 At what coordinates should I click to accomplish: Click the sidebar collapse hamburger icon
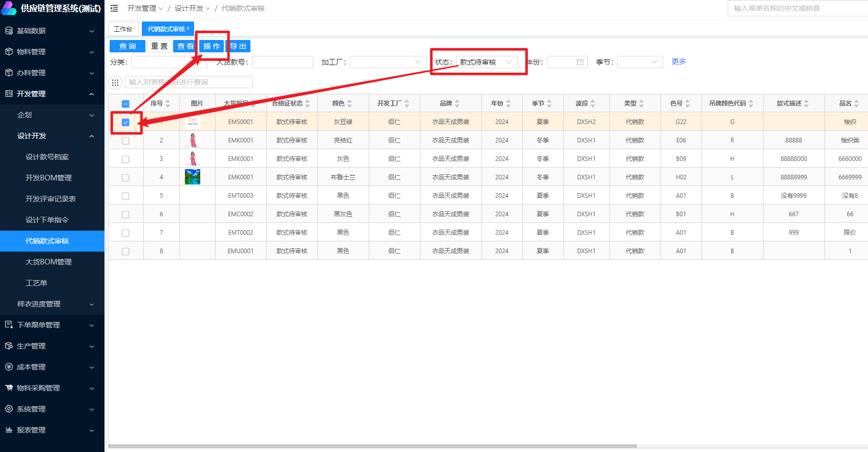click(x=114, y=8)
